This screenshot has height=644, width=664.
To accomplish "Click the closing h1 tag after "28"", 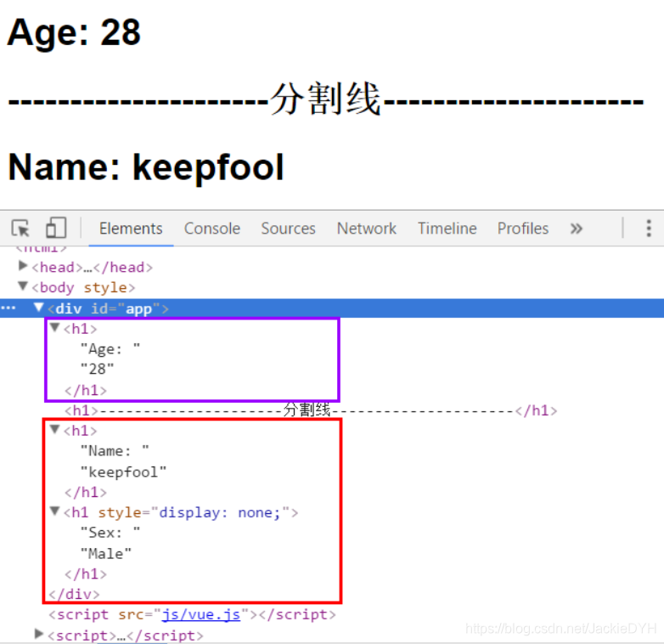I will point(86,390).
